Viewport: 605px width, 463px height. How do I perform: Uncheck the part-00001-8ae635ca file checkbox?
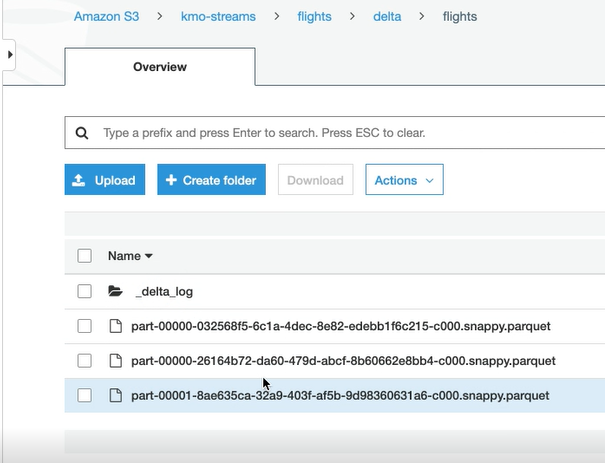tap(85, 395)
